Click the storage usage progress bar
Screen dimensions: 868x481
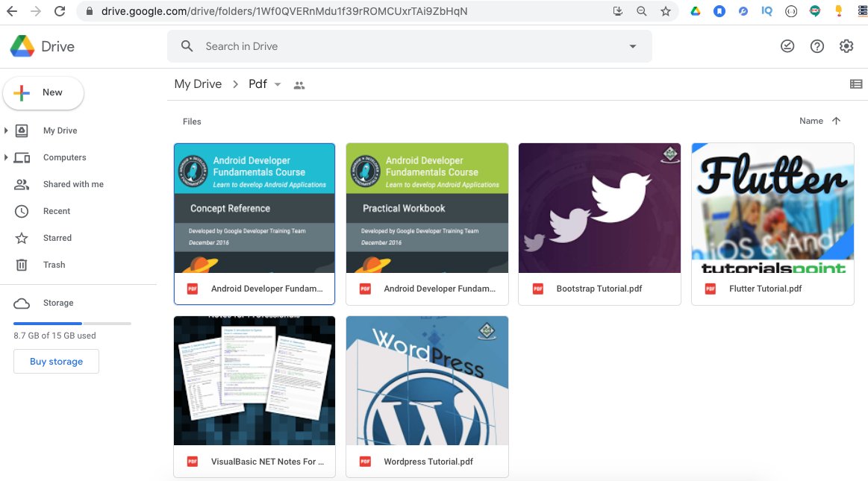[72, 324]
